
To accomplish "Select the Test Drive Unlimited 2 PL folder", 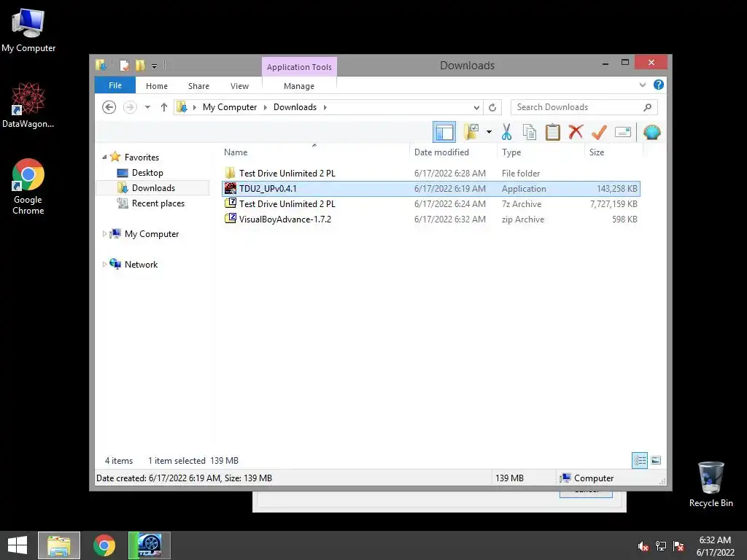I will (x=431, y=174).
